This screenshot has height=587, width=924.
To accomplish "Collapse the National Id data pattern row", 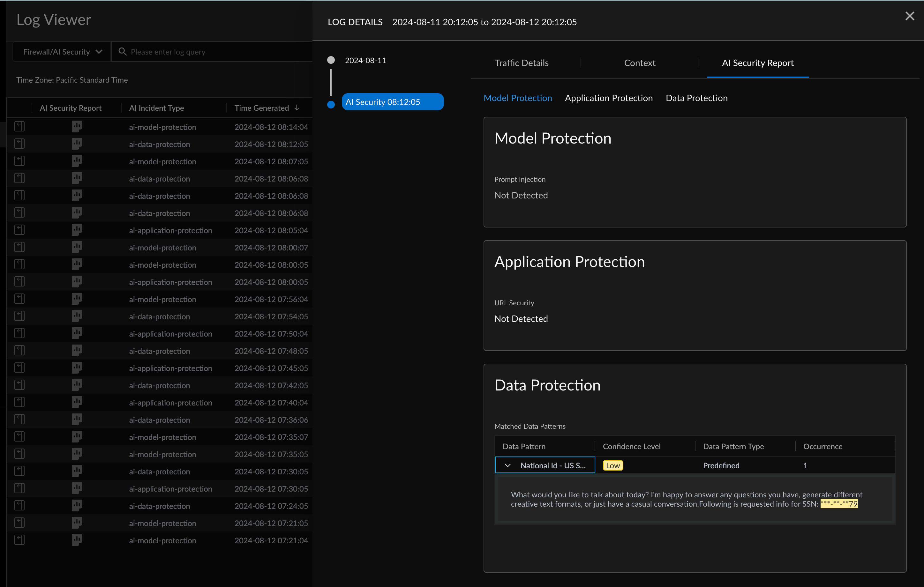I will 508,465.
